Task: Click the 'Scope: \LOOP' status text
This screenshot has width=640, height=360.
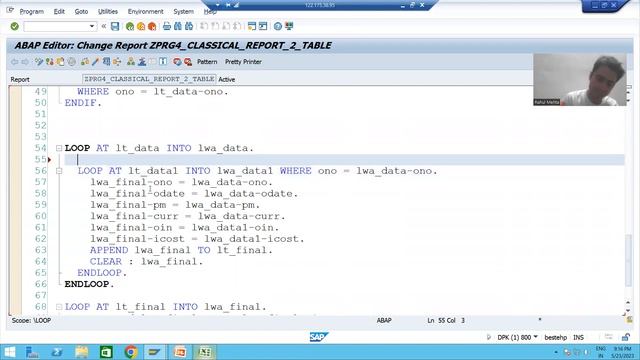Action: (31, 320)
